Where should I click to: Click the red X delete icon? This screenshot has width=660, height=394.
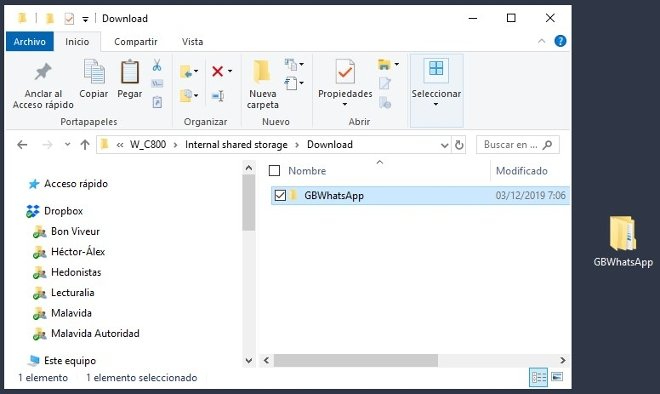coord(217,71)
